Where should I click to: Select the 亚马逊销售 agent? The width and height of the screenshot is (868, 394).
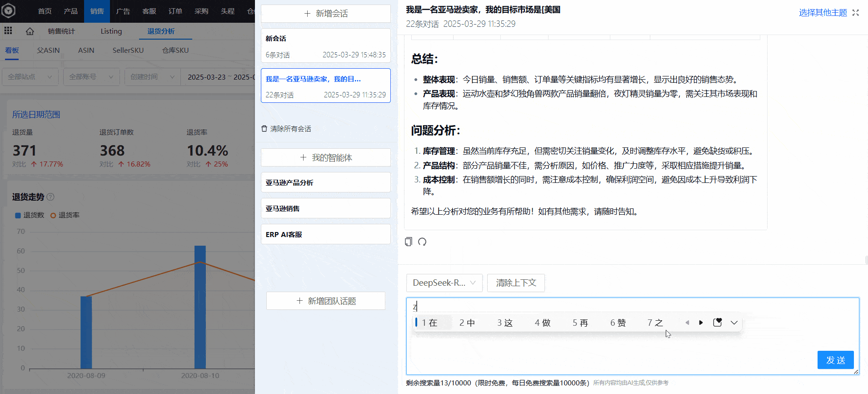tap(326, 208)
